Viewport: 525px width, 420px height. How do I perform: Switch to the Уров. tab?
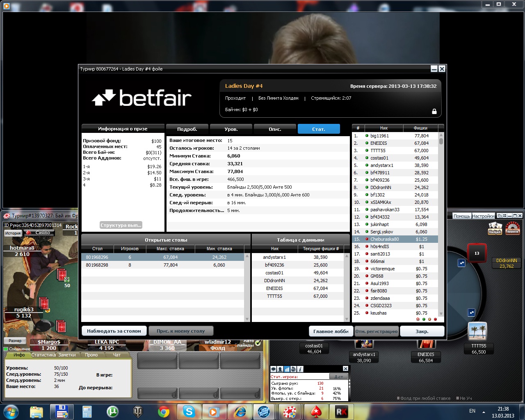[231, 129]
